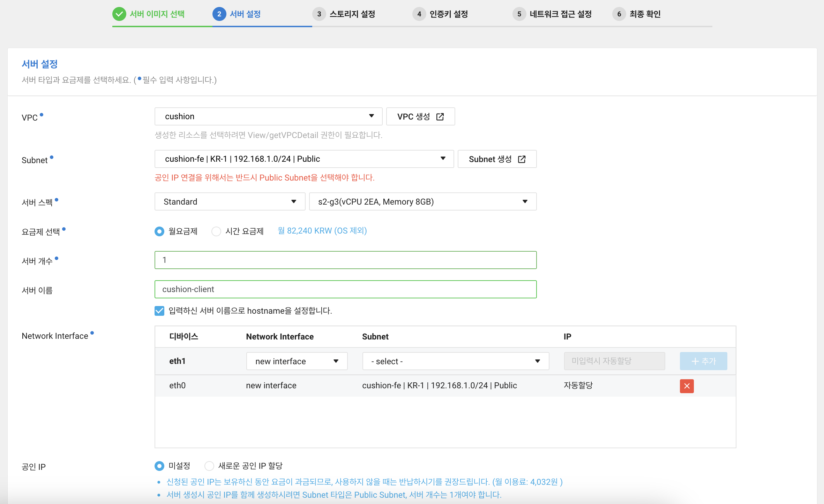Select 새로운 공인 IP 할당 radio option

tap(209, 466)
